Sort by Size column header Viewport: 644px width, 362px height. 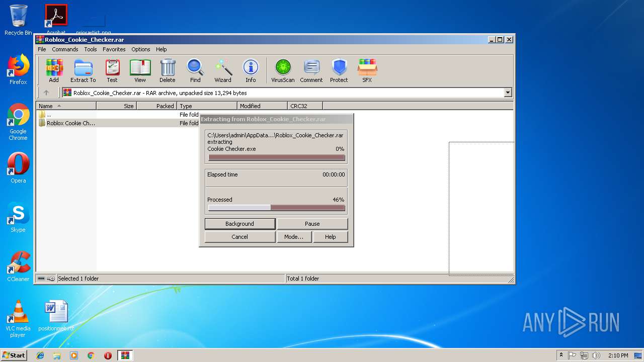116,106
